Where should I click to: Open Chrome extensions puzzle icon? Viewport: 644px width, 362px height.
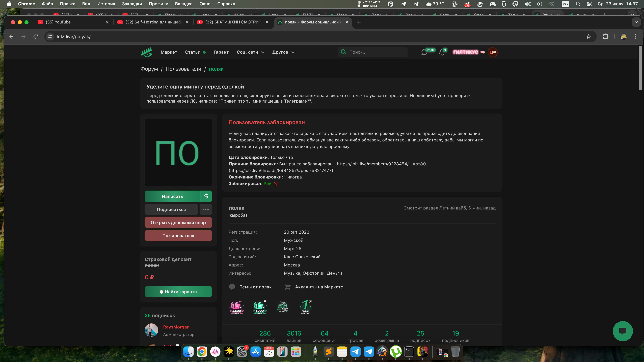click(605, 37)
